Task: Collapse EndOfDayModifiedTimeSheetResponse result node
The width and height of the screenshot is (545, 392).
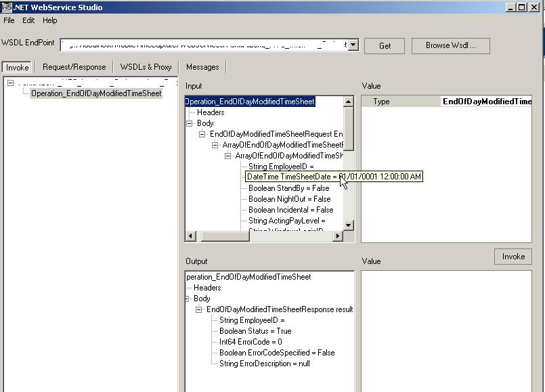Action: [198, 309]
